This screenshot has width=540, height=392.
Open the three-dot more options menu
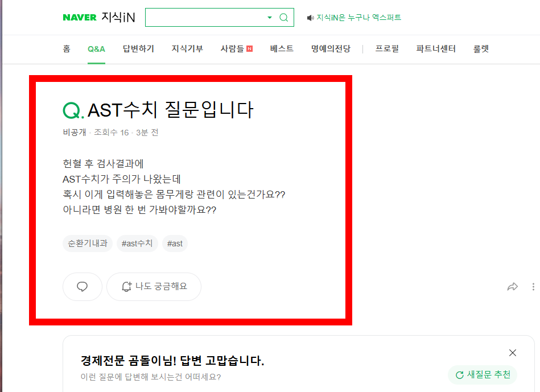tap(533, 287)
